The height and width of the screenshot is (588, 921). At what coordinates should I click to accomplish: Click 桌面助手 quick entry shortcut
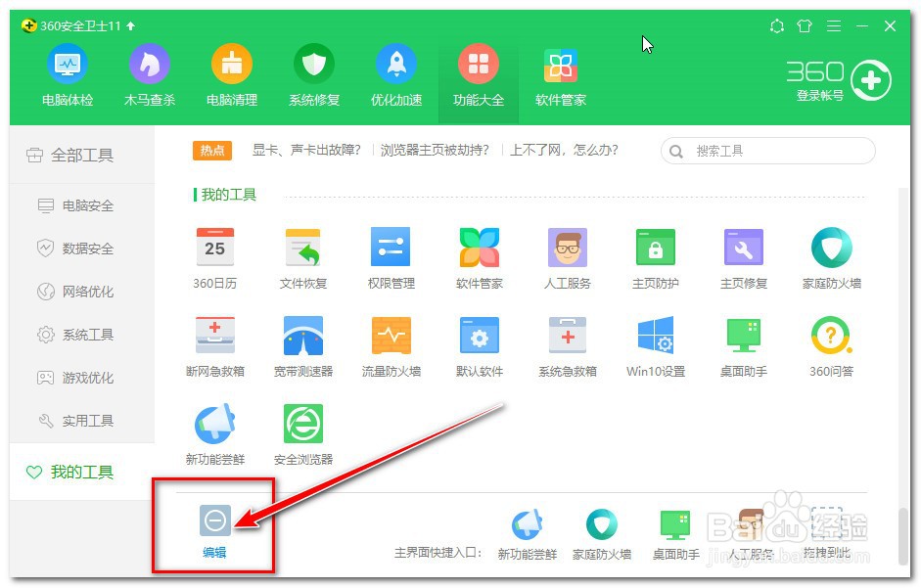pyautogui.click(x=675, y=534)
